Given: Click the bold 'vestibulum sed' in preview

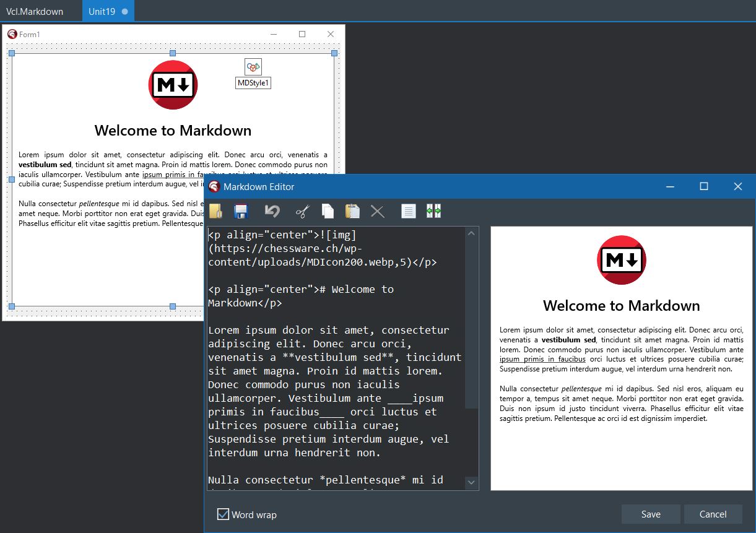Looking at the screenshot, I should 568,340.
